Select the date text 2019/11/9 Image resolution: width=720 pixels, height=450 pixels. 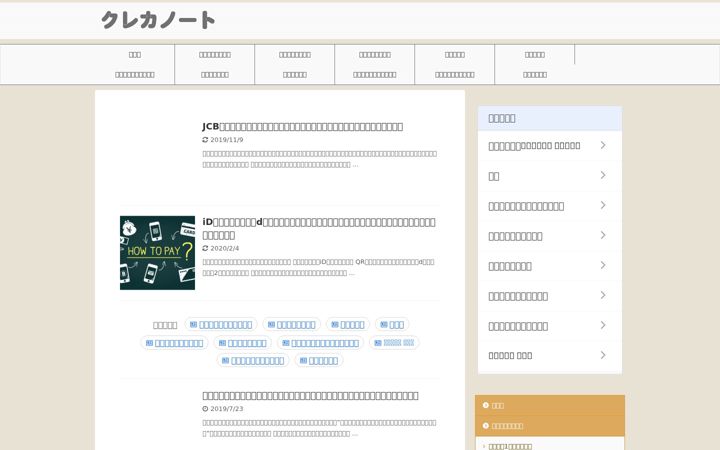pos(227,140)
